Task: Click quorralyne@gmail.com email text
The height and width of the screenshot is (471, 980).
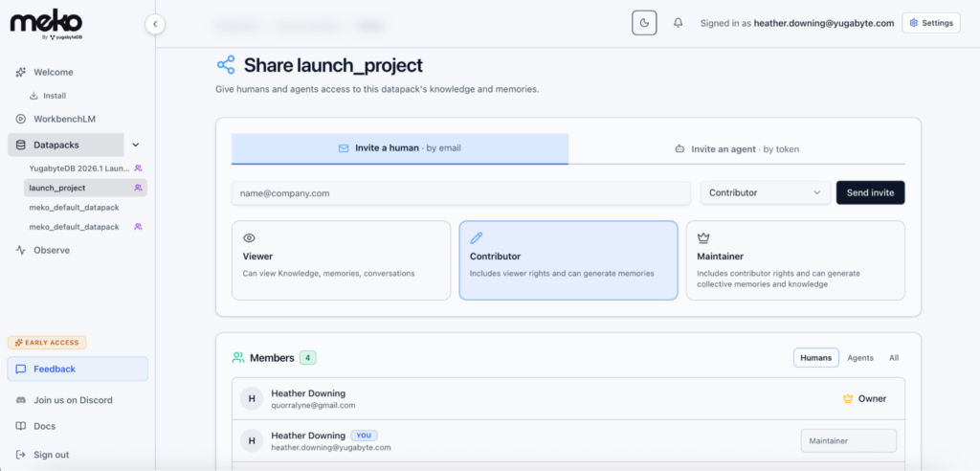Action: click(x=313, y=405)
